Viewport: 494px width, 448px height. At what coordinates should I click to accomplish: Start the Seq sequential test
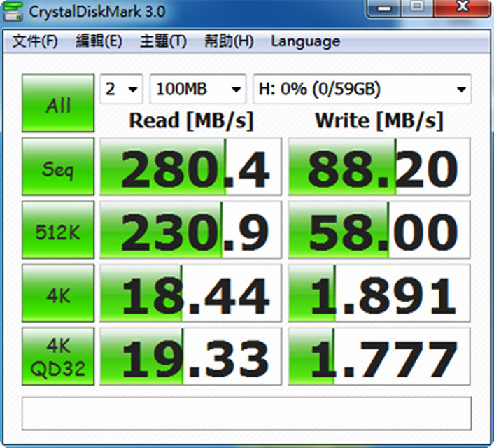tap(58, 167)
